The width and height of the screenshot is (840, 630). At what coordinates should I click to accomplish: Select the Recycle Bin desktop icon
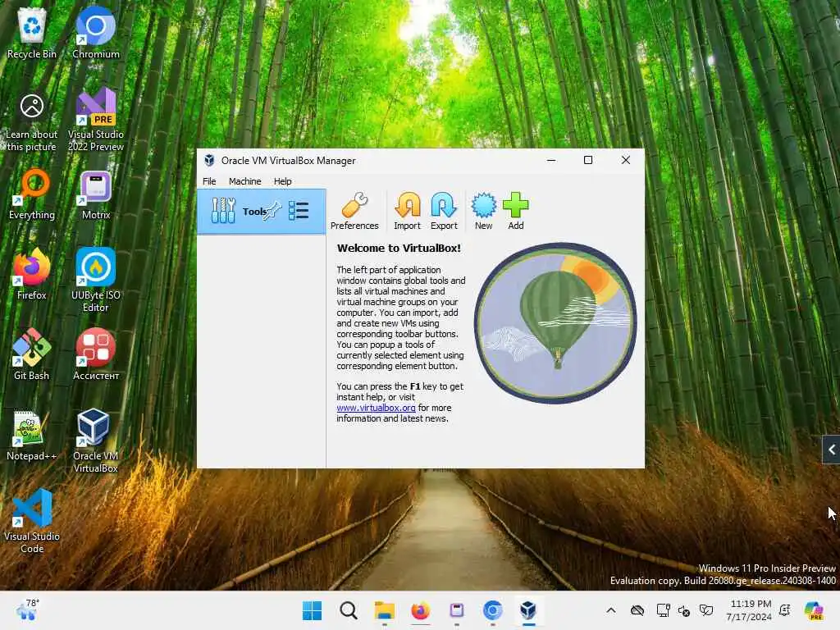tap(32, 33)
